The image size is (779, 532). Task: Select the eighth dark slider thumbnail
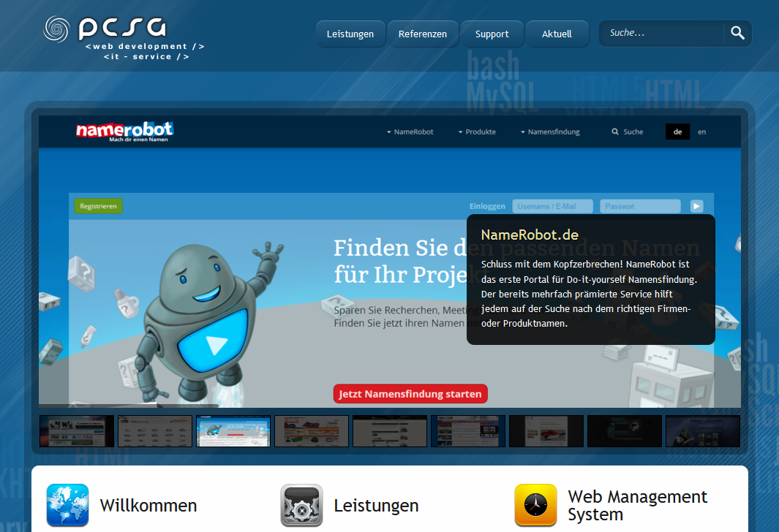(625, 430)
